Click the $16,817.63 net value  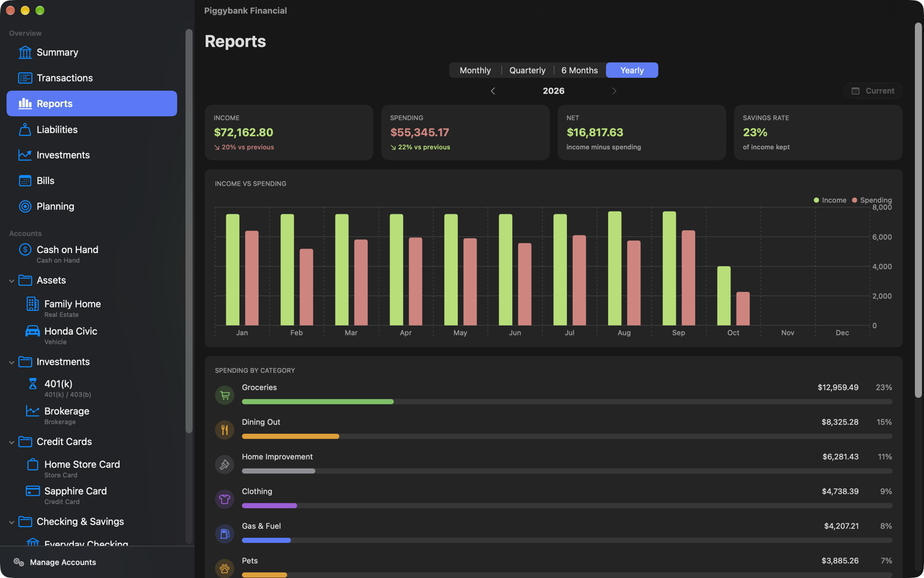(x=595, y=132)
